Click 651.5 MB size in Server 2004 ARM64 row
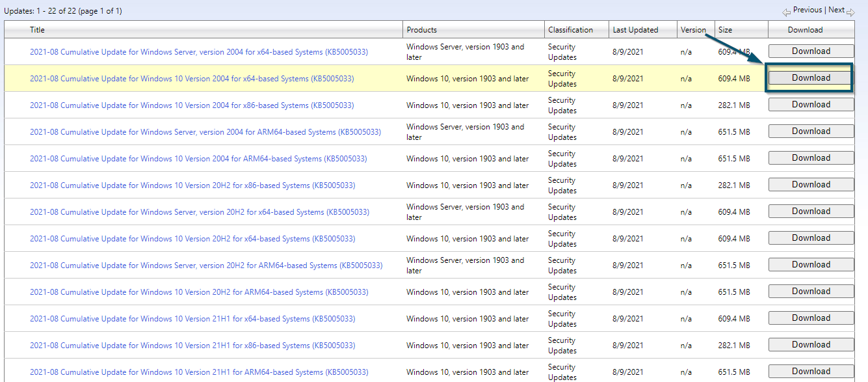868x382 pixels. pos(734,132)
